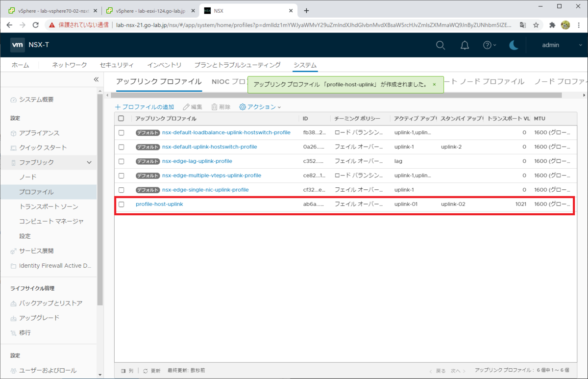Open the notifications bell icon
588x379 pixels.
465,45
